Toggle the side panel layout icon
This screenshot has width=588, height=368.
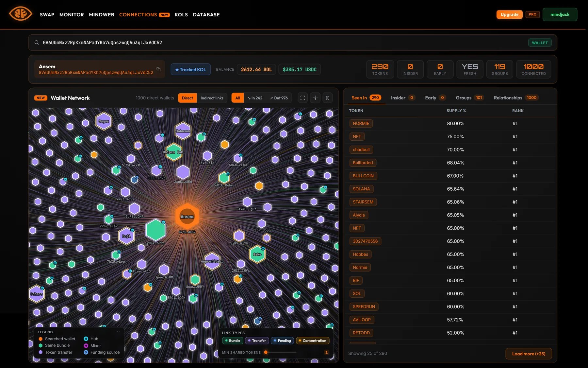(328, 98)
